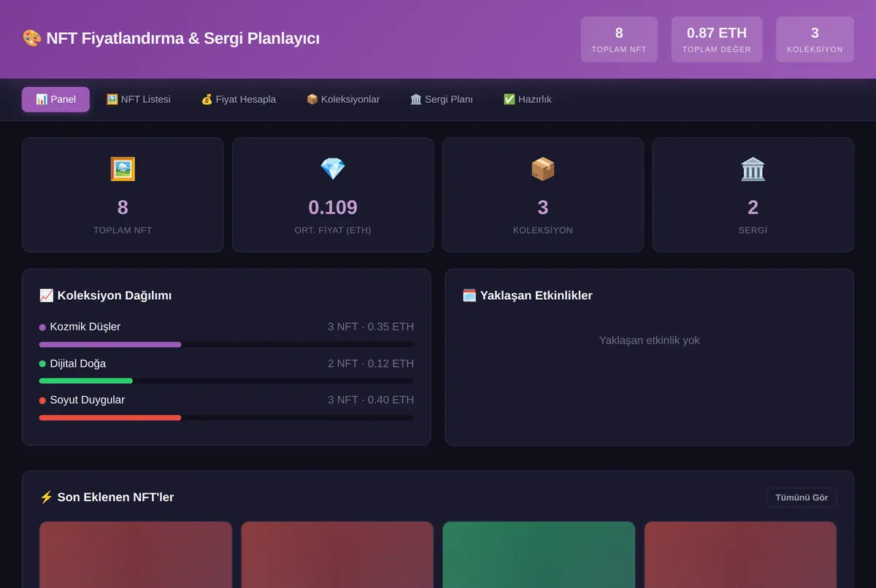This screenshot has height=588, width=876.
Task: Select the Koleksiyonlar tab
Action: pos(343,99)
